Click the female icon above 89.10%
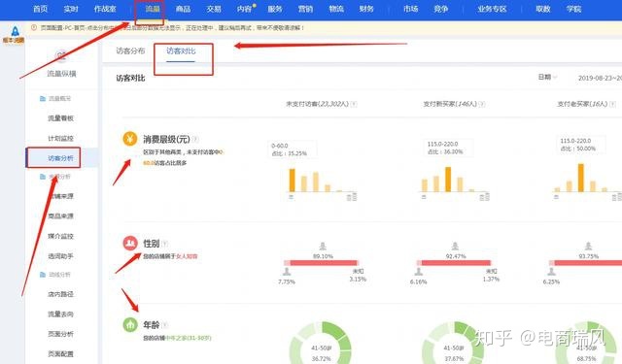This screenshot has width=622, height=364. [323, 247]
